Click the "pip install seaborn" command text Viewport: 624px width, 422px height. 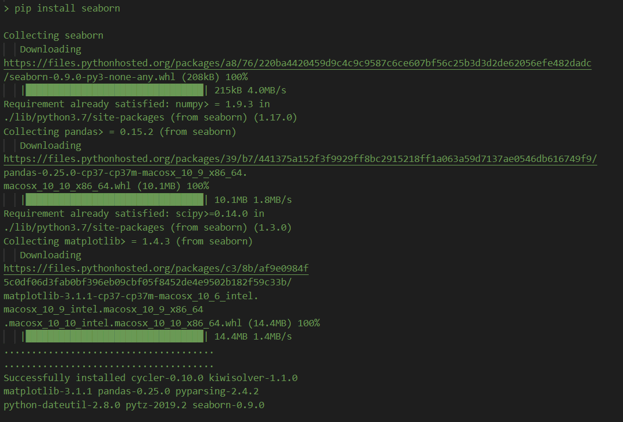(x=67, y=8)
